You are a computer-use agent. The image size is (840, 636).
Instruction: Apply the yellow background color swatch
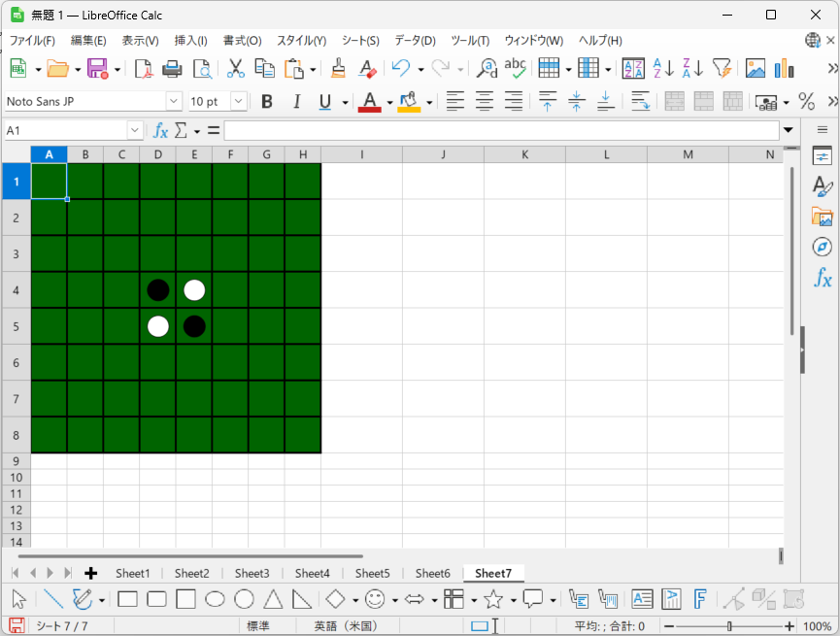409,101
